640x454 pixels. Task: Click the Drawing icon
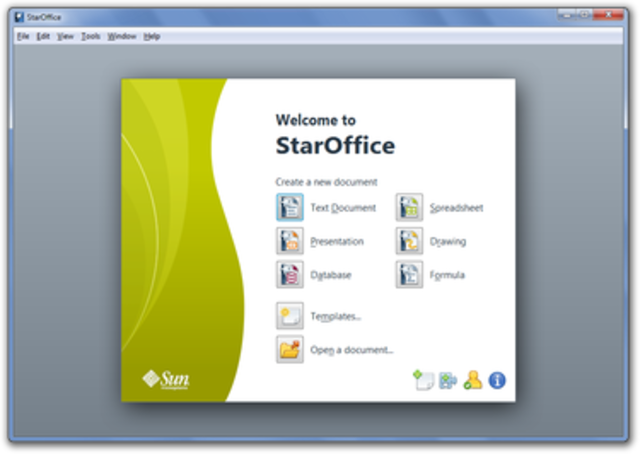(409, 241)
